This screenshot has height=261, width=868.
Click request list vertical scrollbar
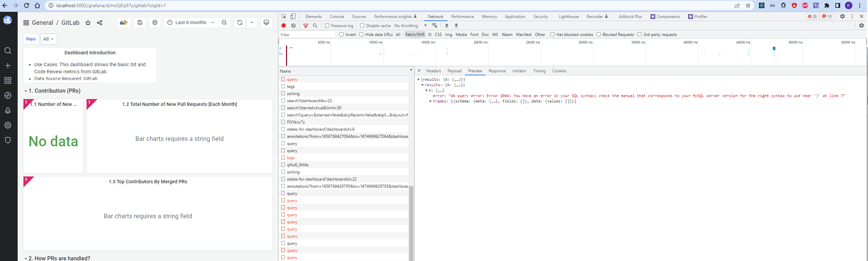coord(411,223)
